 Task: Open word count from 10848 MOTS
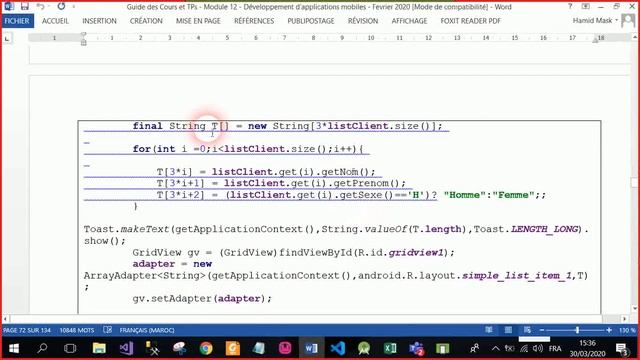coord(77,330)
